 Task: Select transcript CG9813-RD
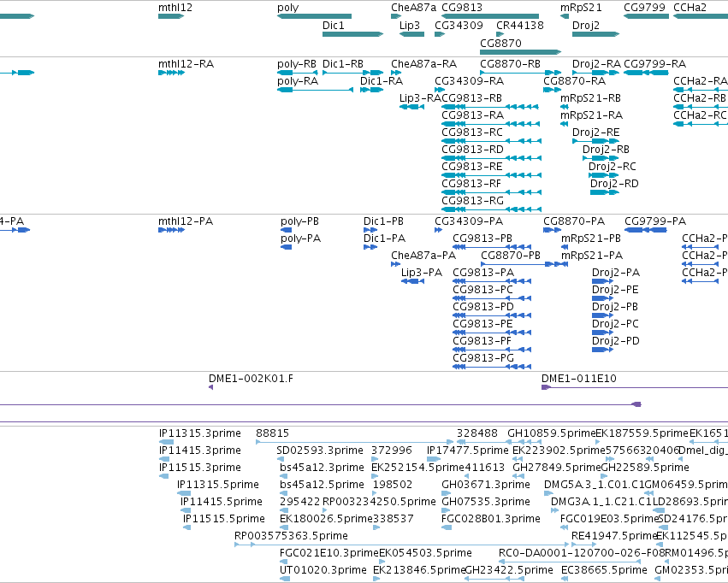491,158
